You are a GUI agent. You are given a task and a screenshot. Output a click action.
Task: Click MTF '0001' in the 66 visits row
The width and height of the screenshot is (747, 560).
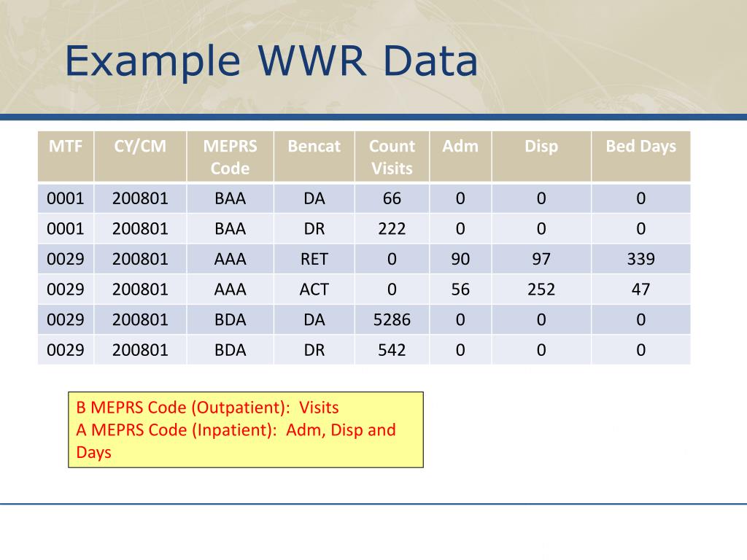pos(66,198)
